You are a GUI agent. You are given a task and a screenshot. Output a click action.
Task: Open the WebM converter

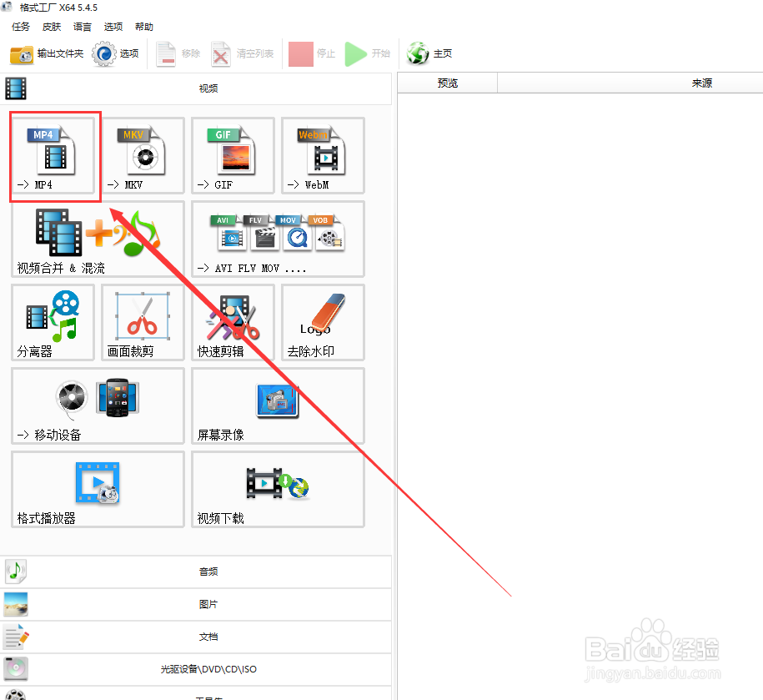pos(322,157)
